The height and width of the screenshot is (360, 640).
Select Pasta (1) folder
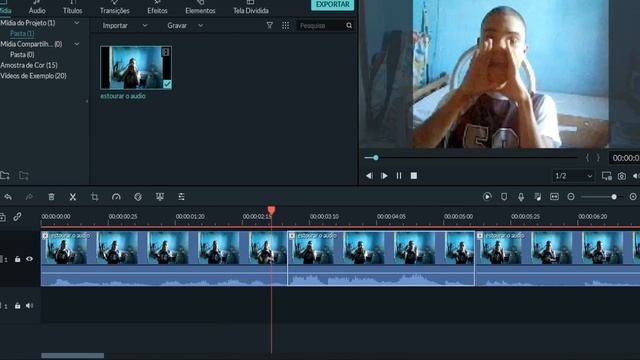tap(22, 33)
